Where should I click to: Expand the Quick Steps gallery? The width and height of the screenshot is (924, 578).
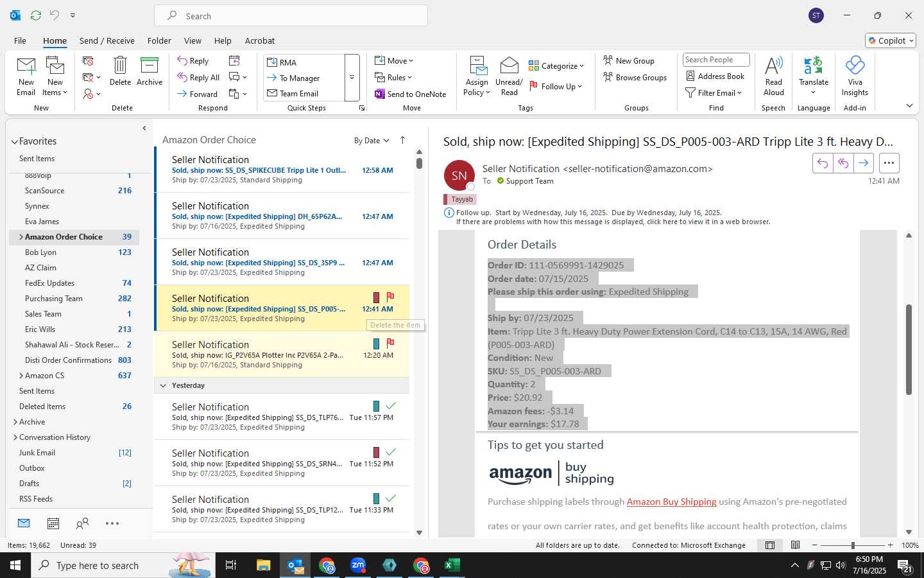tap(352, 78)
